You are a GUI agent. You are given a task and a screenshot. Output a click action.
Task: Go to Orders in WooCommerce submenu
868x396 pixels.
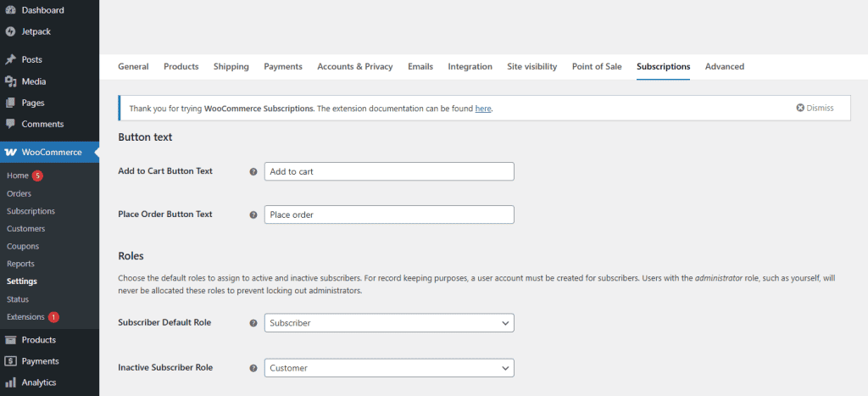click(19, 194)
